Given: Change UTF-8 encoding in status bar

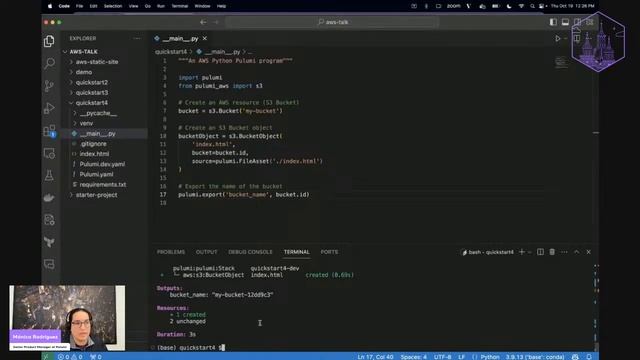Looking at the screenshot, I should click(x=442, y=357).
